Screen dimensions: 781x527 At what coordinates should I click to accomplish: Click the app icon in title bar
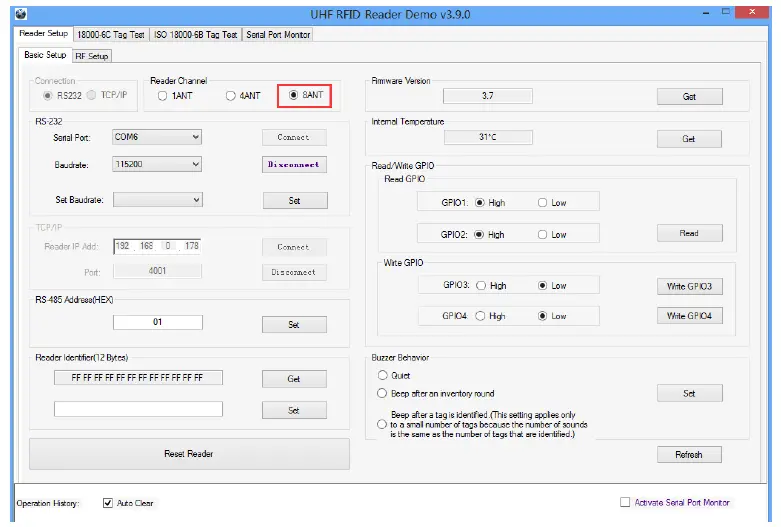pos(20,14)
